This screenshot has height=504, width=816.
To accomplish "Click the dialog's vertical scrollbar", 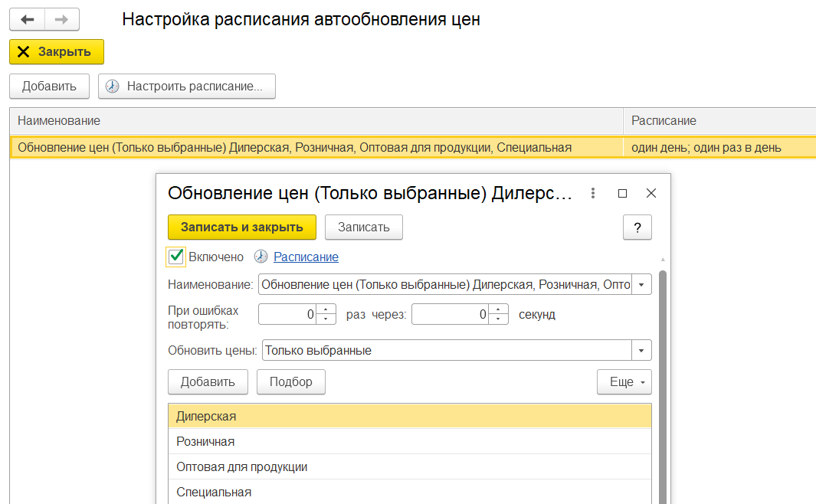I will 663,383.
